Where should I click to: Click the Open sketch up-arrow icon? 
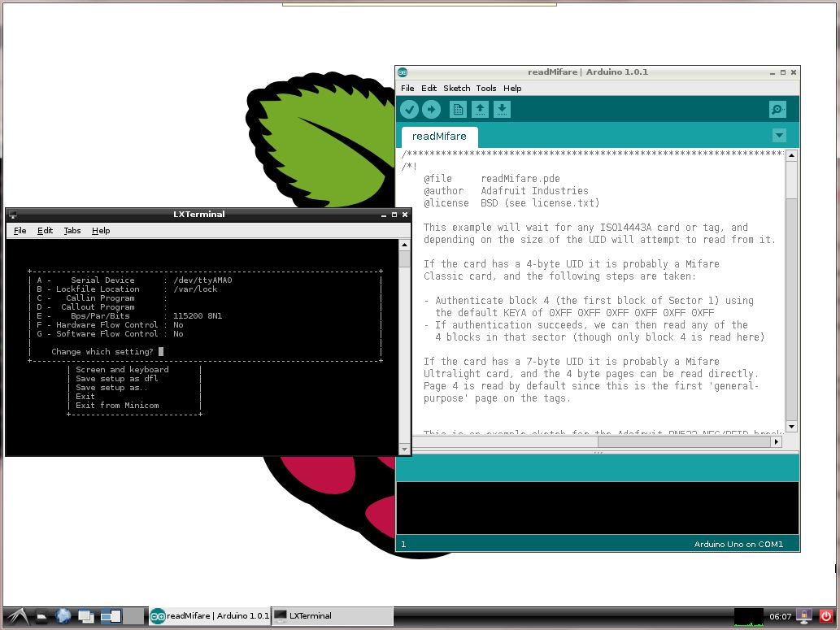pos(480,109)
